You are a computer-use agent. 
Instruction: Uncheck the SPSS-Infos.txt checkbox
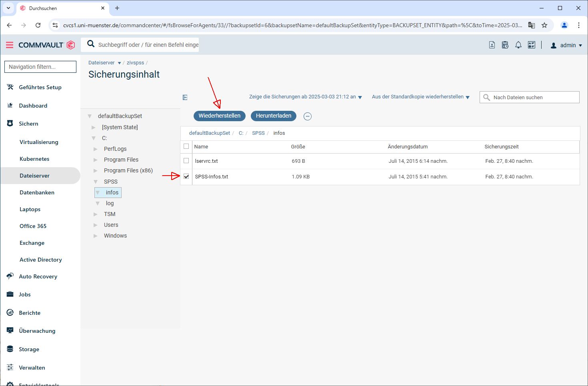click(186, 176)
